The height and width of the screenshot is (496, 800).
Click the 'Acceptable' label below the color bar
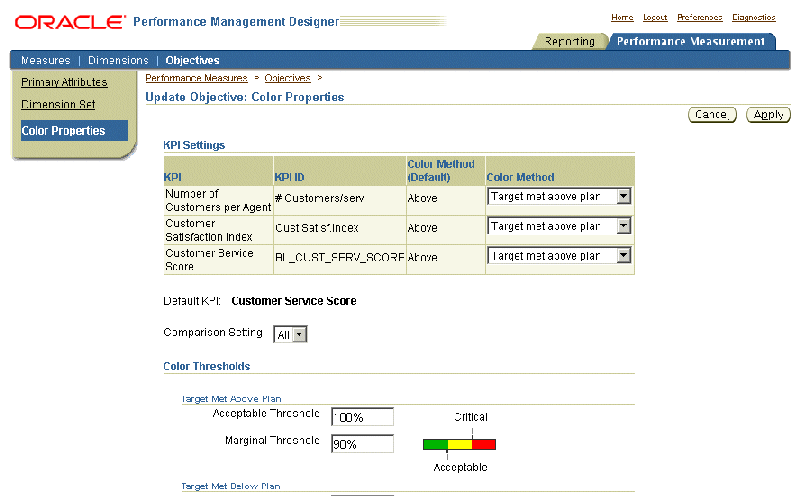pos(460,467)
